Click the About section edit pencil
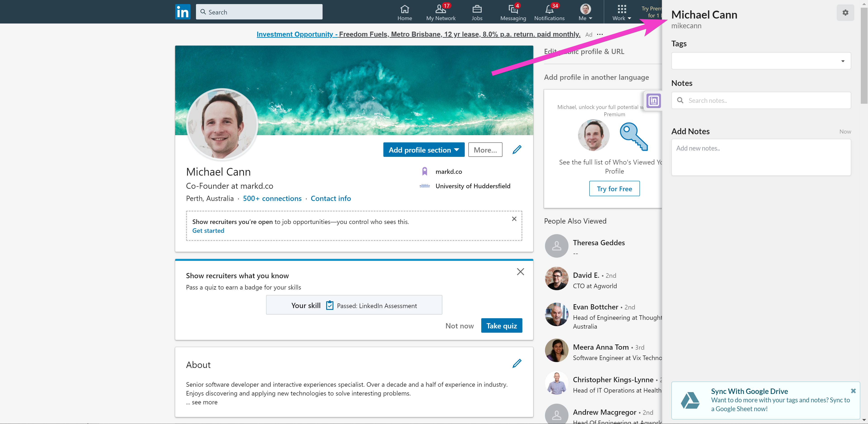The image size is (868, 424). 517,363
